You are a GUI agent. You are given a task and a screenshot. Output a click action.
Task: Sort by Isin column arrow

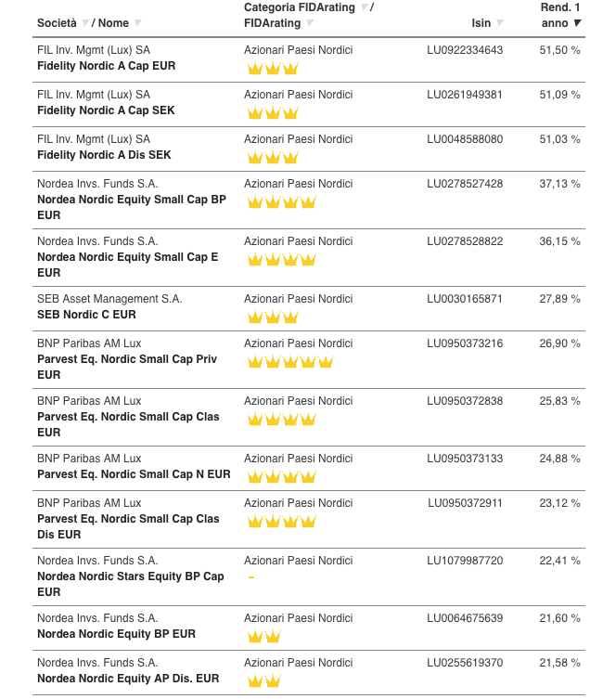point(500,23)
